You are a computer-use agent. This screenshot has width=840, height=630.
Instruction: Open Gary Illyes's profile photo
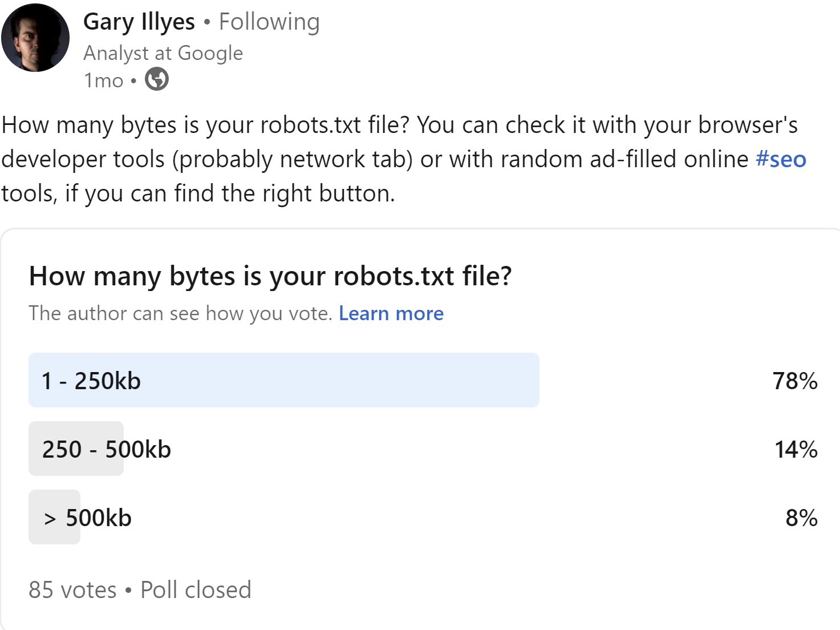35,37
